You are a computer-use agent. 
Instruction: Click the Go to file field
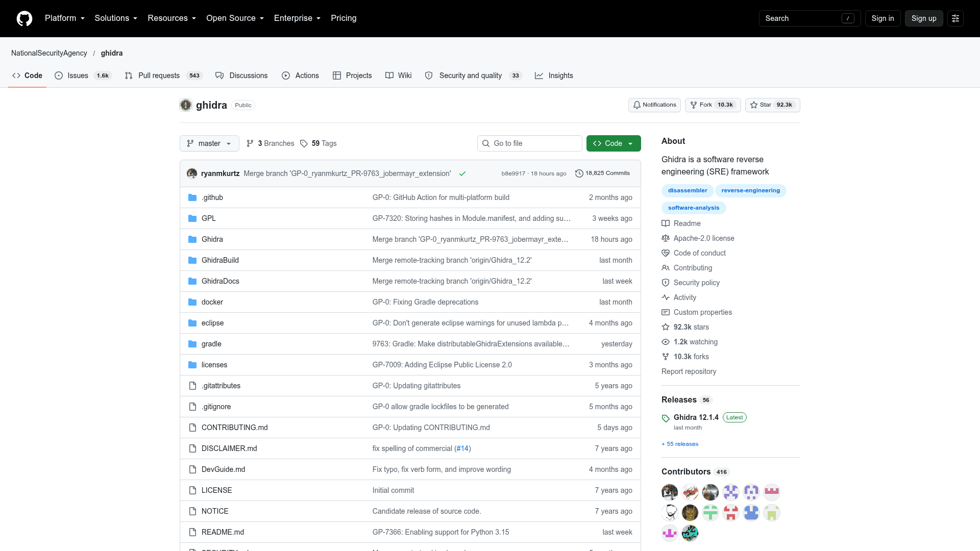click(x=530, y=143)
